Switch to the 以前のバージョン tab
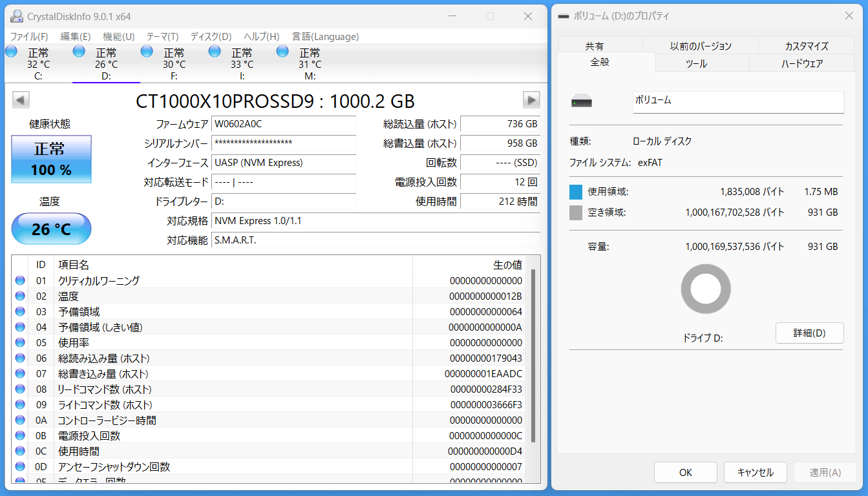Viewport: 868px width, 496px height. click(701, 46)
